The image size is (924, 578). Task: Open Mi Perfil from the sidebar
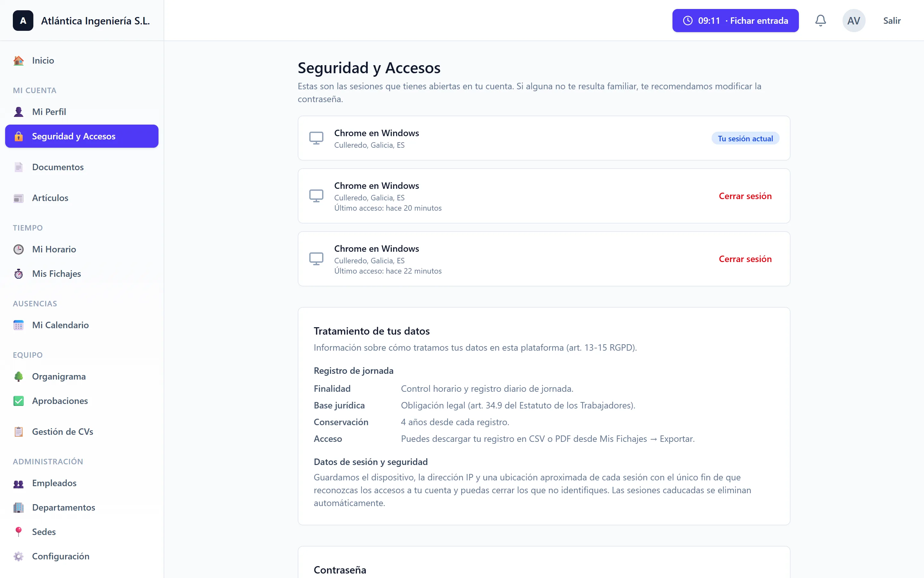[x=82, y=112]
